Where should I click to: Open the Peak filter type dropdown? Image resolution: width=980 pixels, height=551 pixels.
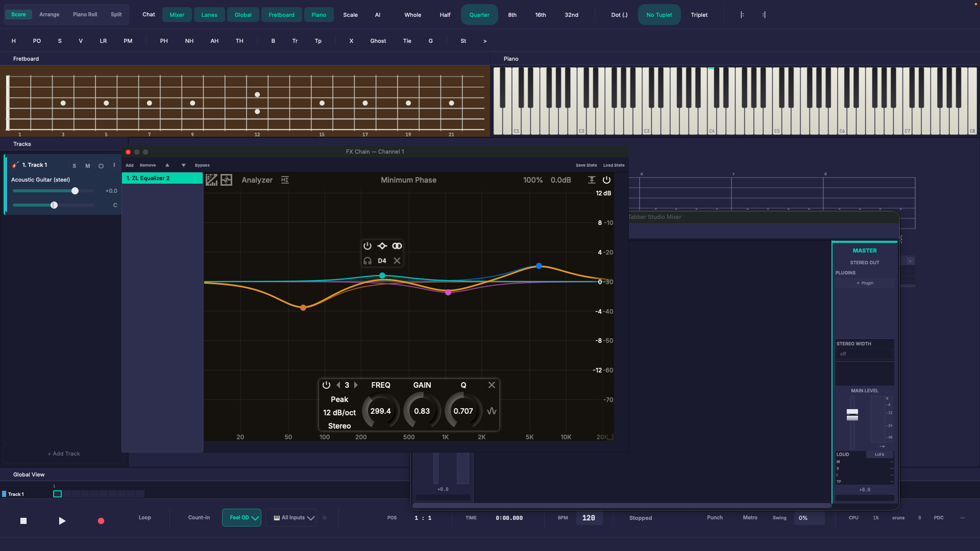point(339,399)
